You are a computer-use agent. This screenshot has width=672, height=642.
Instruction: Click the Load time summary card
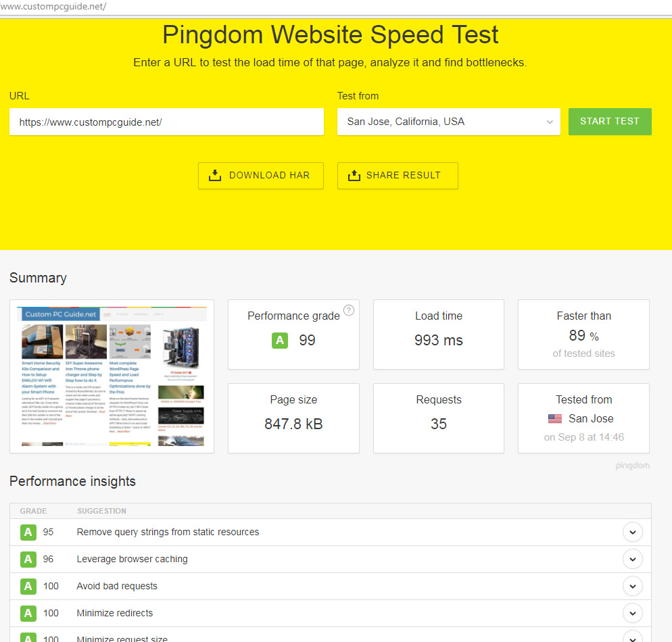439,335
